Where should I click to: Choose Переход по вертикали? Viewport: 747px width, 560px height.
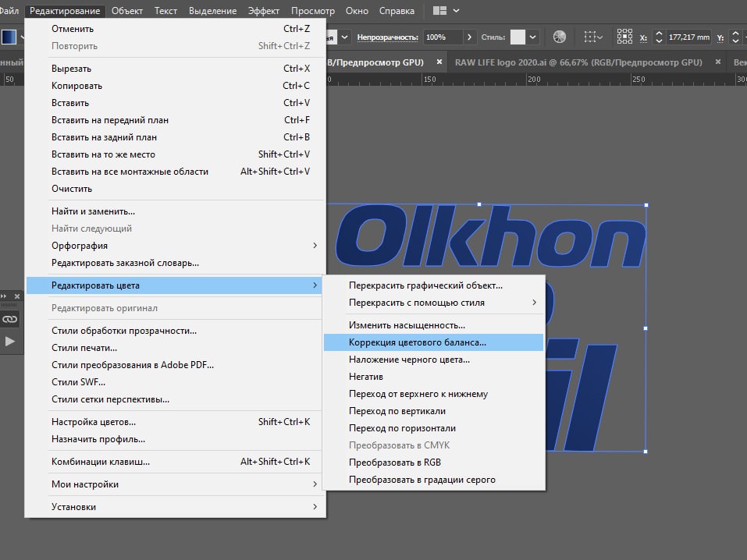tap(433, 411)
